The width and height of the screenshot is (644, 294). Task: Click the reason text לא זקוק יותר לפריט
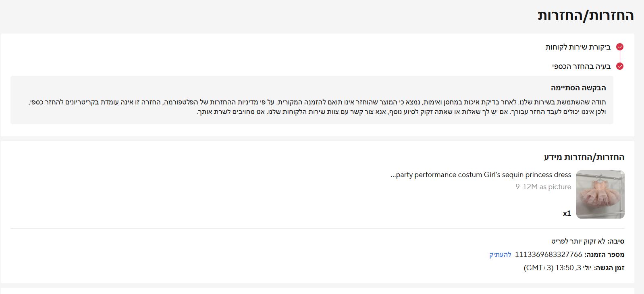pyautogui.click(x=578, y=241)
